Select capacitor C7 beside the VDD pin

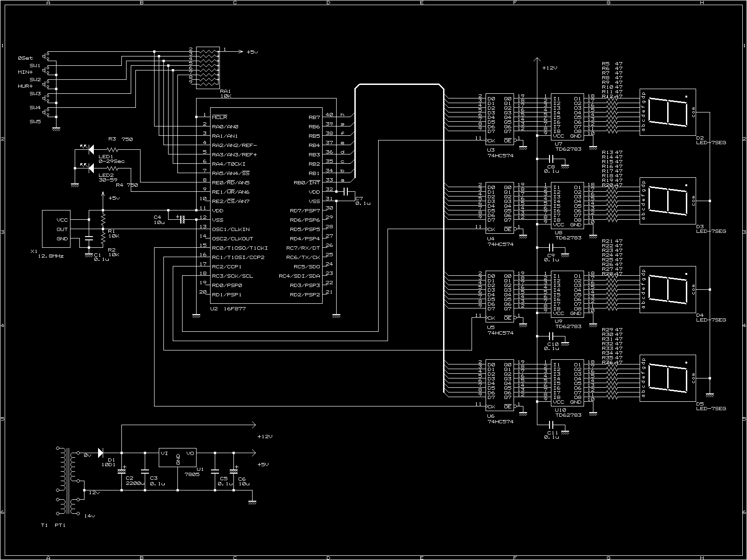(345, 191)
